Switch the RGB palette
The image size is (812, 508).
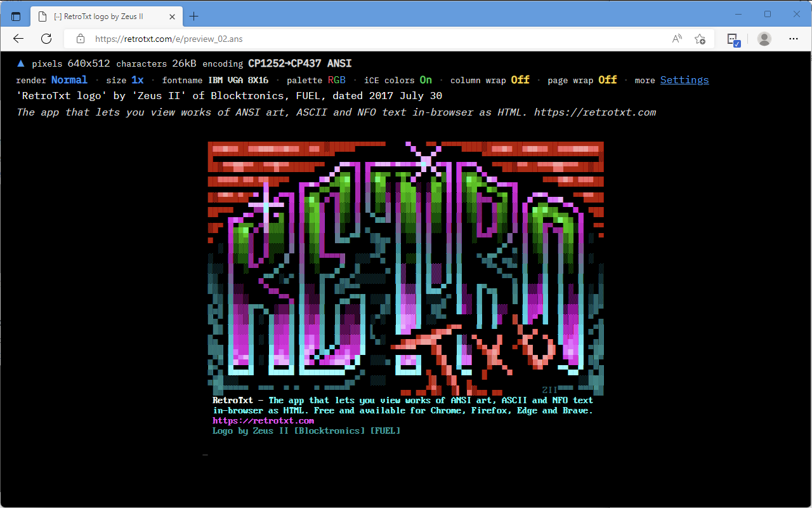point(337,80)
